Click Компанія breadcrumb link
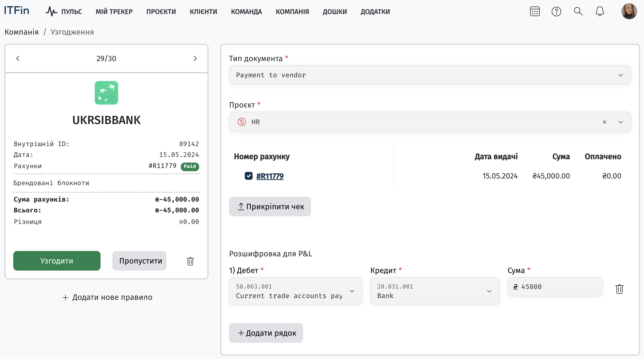Image resolution: width=644 pixels, height=359 pixels. (22, 32)
